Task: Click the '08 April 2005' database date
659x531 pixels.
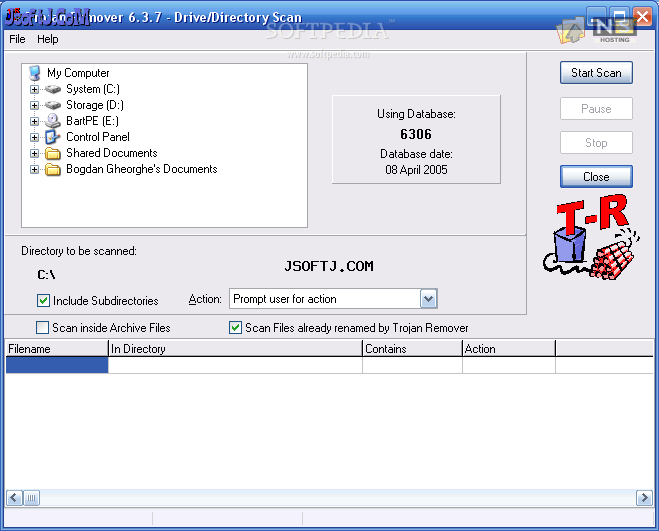Action: pyautogui.click(x=416, y=170)
